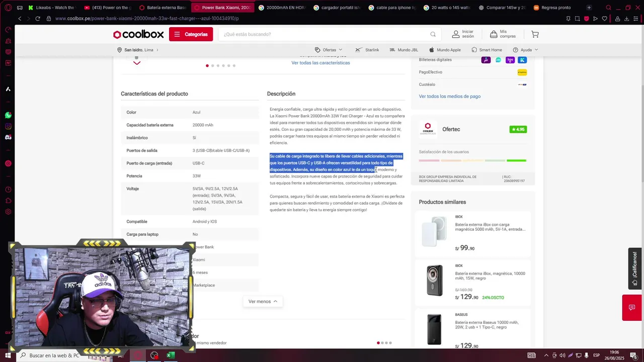Open Instagram in the browser sidebar
Viewport: 644px width, 362px height.
click(8, 126)
